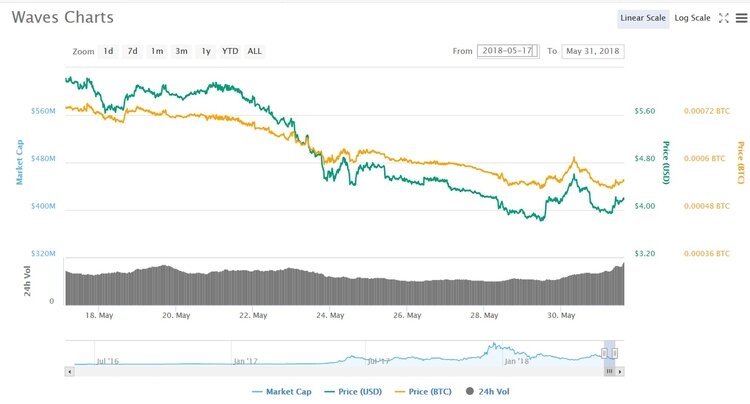Viewport: 750px width, 404px height.
Task: Click the Jan '18 navigator label
Action: pos(517,361)
